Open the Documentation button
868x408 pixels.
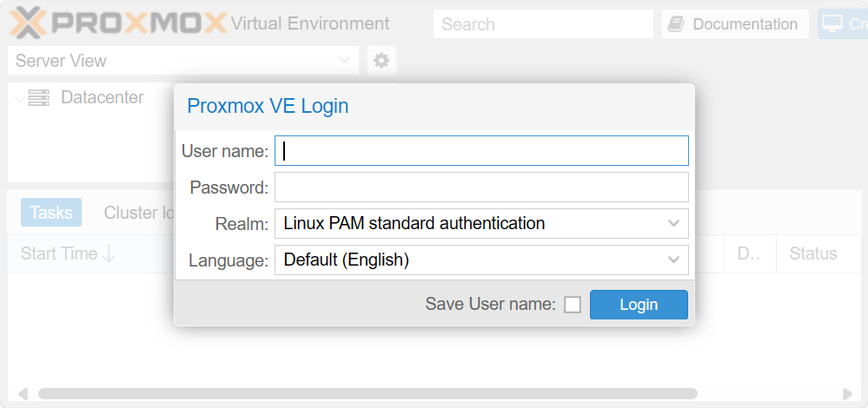tap(734, 24)
